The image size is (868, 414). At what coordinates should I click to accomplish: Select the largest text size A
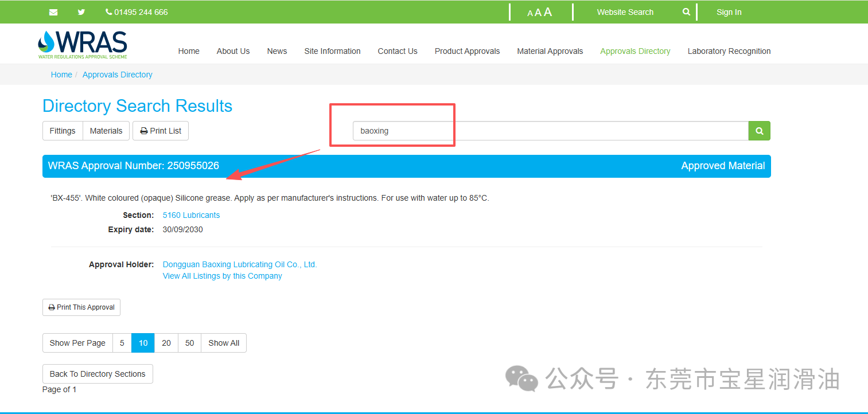548,12
